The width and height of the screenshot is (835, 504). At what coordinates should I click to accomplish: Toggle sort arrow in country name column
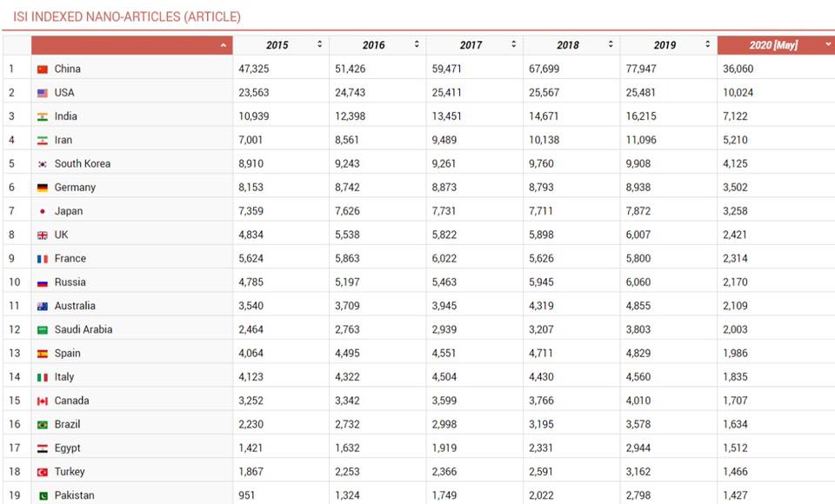pos(224,45)
